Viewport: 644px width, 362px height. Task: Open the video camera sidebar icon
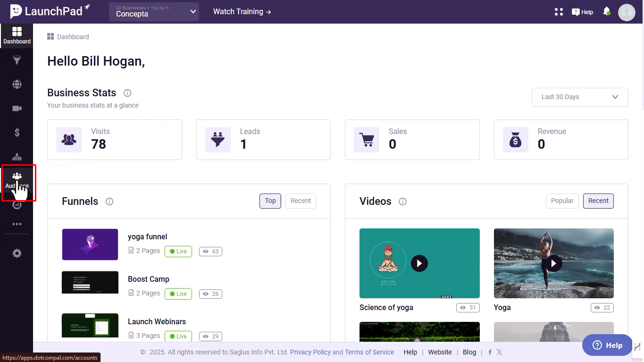coord(17,109)
